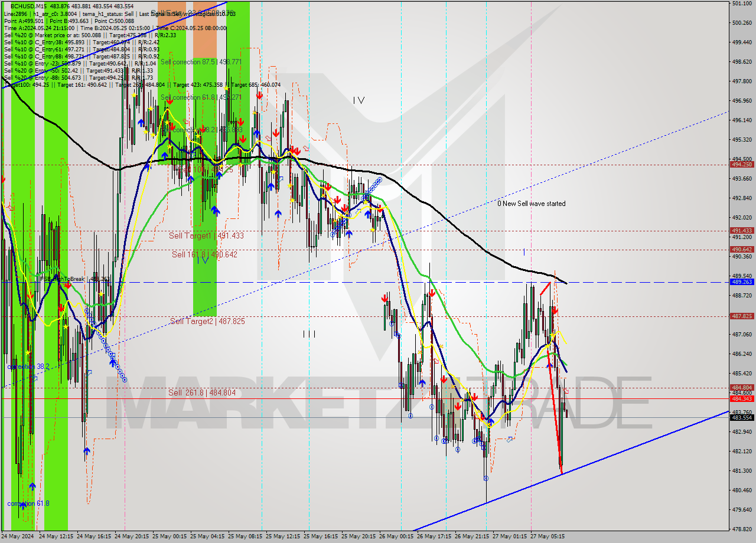The image size is (756, 543).
Task: Click the 480.460 price axis label
Action: 741,490
